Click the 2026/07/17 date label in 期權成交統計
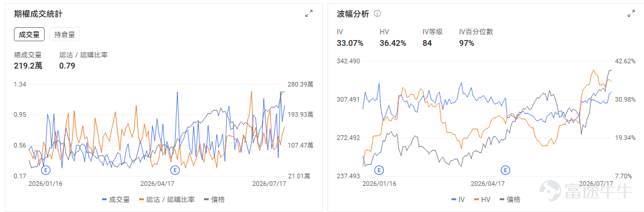The image size is (644, 212). click(x=269, y=184)
